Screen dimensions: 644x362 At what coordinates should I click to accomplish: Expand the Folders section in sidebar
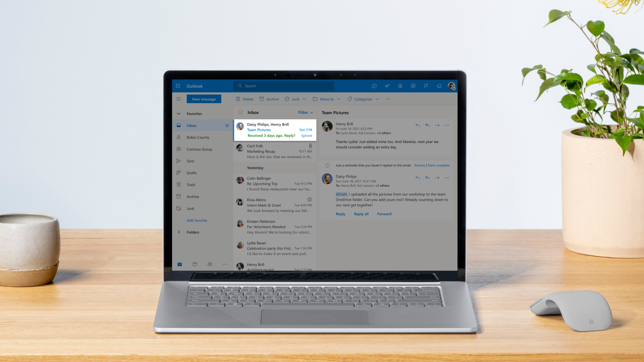coord(179,232)
